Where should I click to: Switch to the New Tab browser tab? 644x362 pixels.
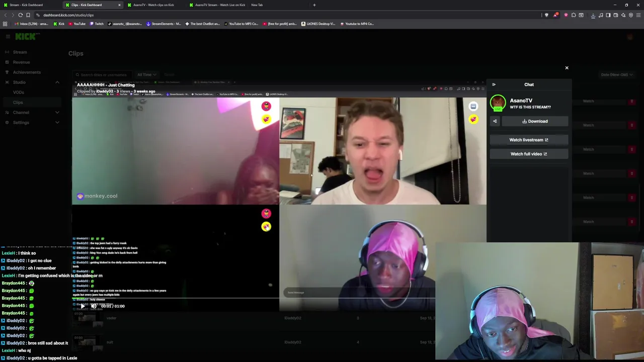pyautogui.click(x=257, y=5)
